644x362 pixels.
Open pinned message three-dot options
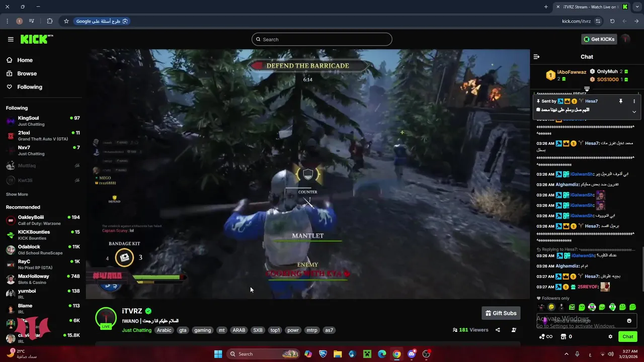[x=634, y=101]
